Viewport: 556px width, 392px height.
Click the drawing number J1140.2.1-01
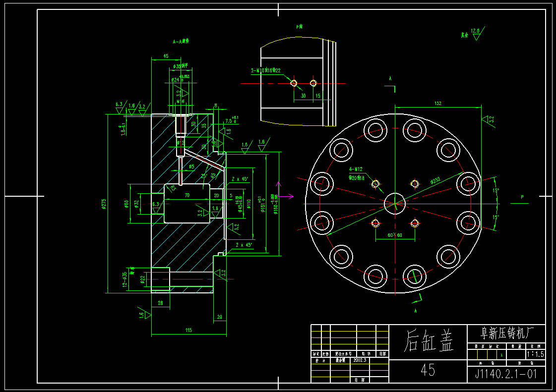click(506, 374)
